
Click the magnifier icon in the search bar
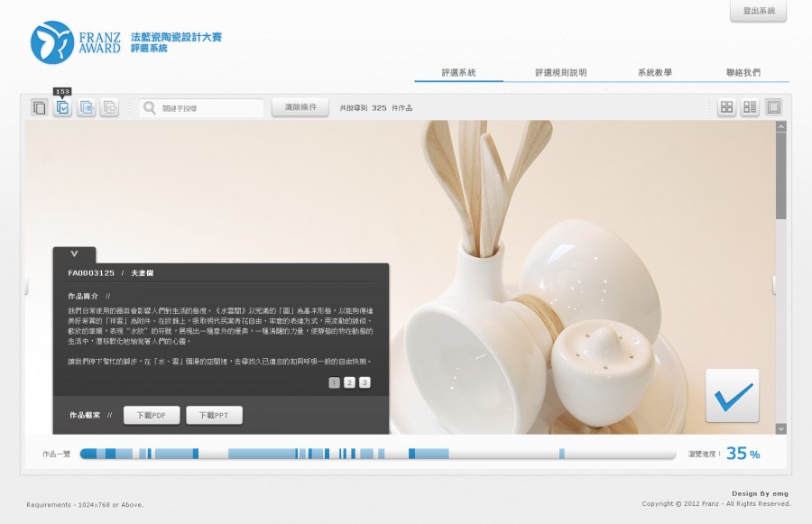click(x=149, y=107)
